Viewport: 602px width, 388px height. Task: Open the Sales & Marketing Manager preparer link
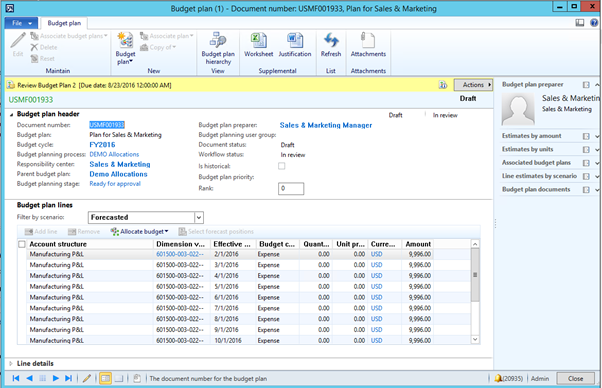point(326,125)
